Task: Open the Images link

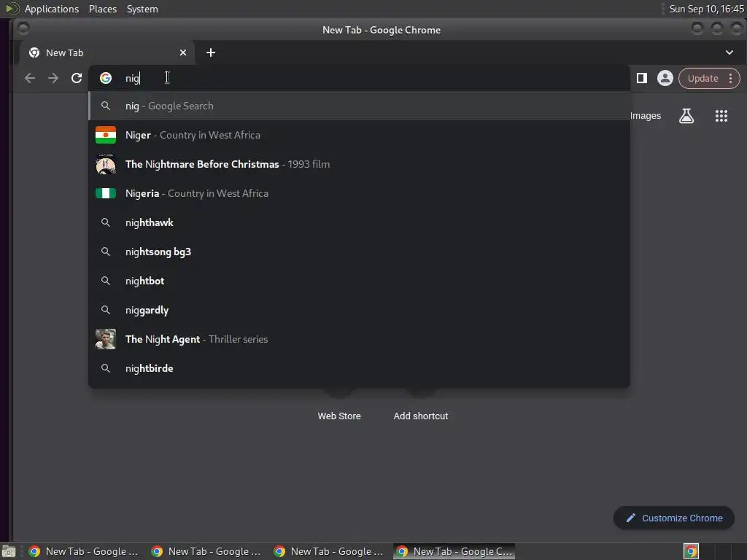Action: [646, 116]
